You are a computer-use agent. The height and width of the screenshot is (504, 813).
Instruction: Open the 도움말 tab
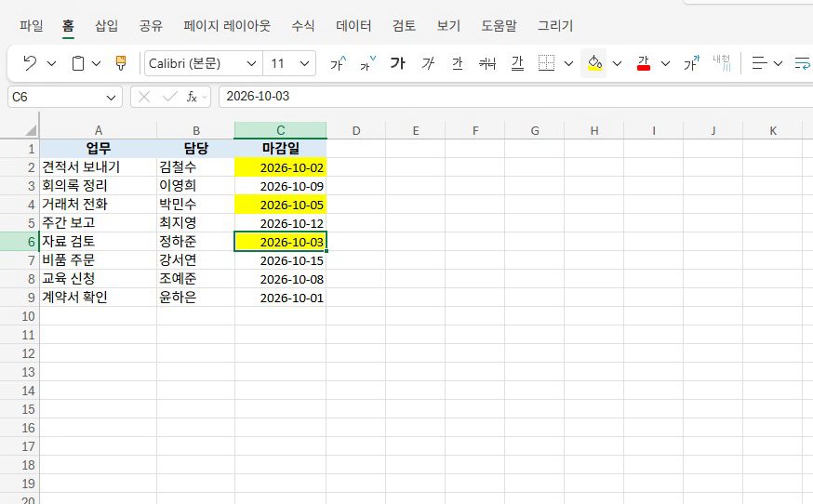(499, 25)
